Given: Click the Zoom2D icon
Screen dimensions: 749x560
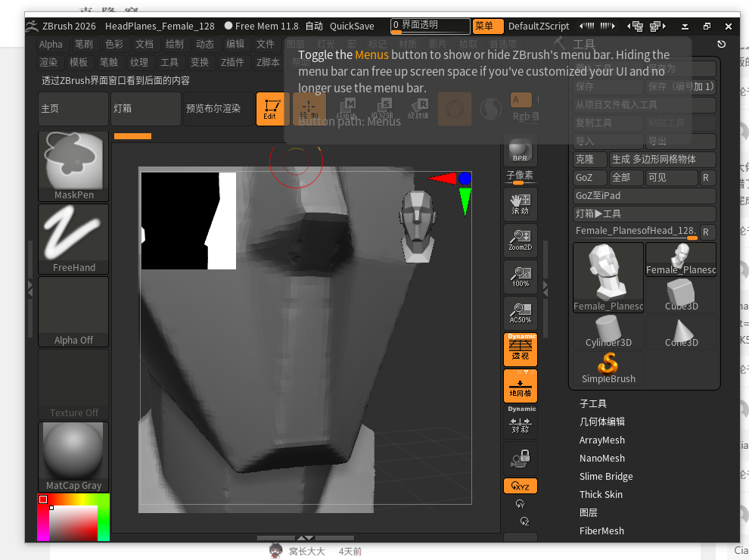Looking at the screenshot, I should 520,240.
